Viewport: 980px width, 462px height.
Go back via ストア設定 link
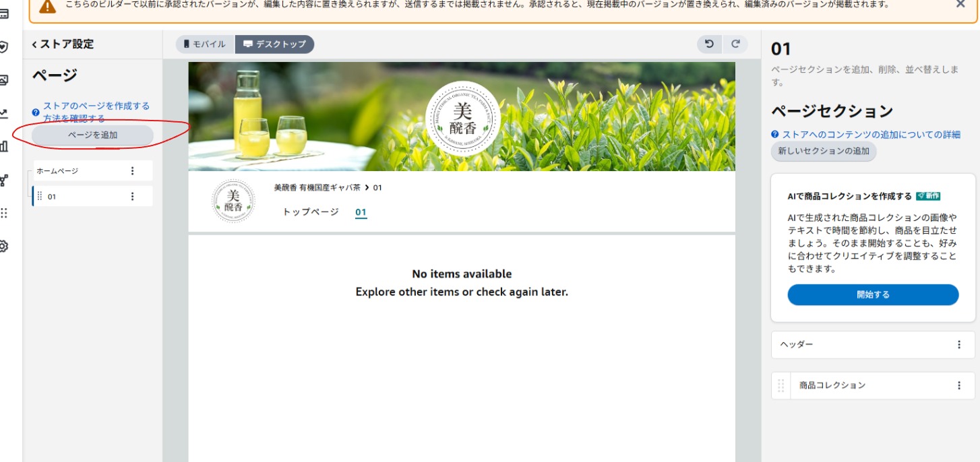point(63,44)
